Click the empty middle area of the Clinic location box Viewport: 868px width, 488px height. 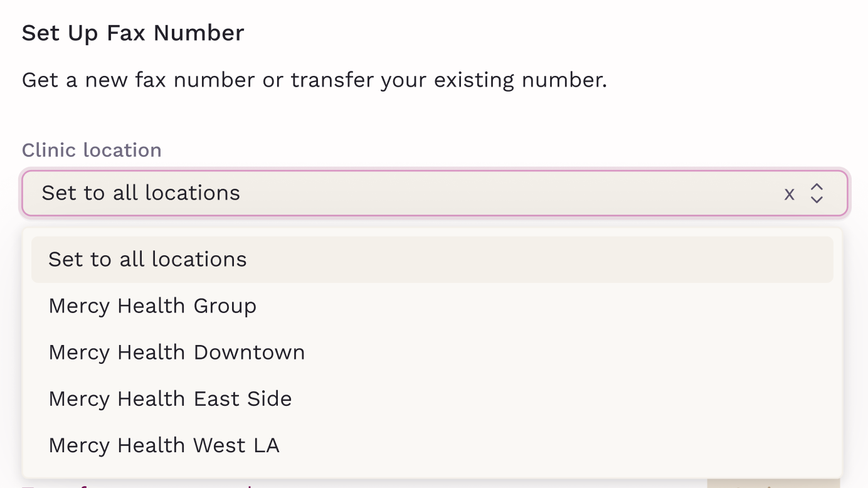502,193
